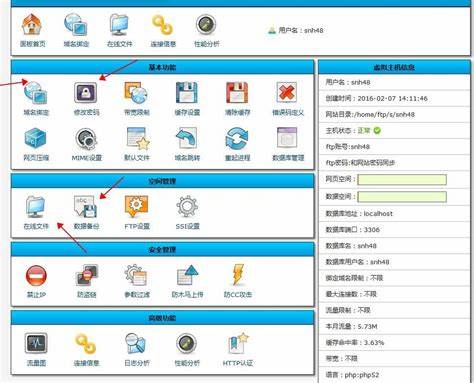Open MIME设置 settings icon

pyautogui.click(x=86, y=138)
